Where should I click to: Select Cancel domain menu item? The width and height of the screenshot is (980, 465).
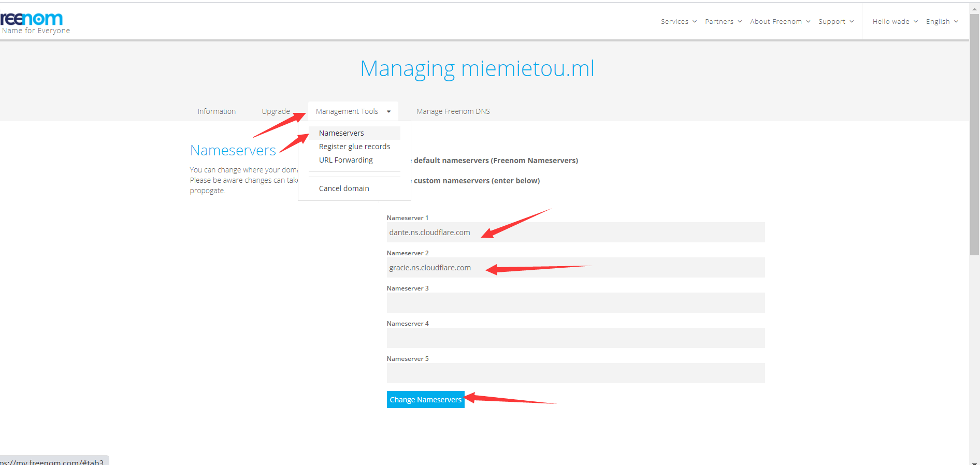(354, 188)
